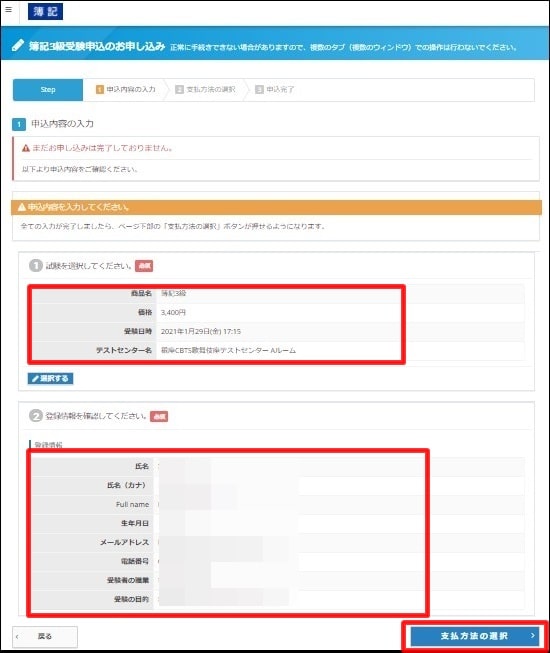Select step 1 申込内容の入力 tab
This screenshot has width=550, height=653.
[125, 90]
